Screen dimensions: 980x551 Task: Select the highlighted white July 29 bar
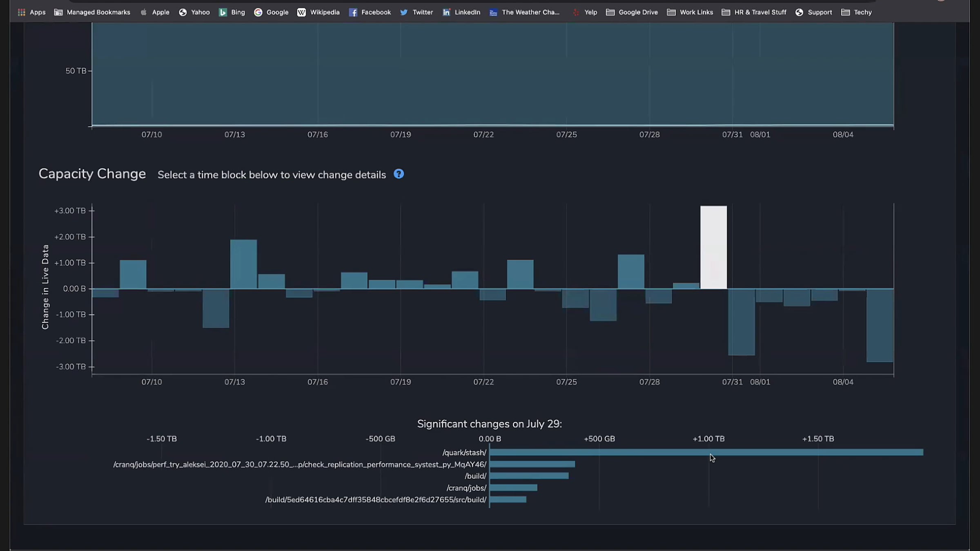tap(713, 247)
